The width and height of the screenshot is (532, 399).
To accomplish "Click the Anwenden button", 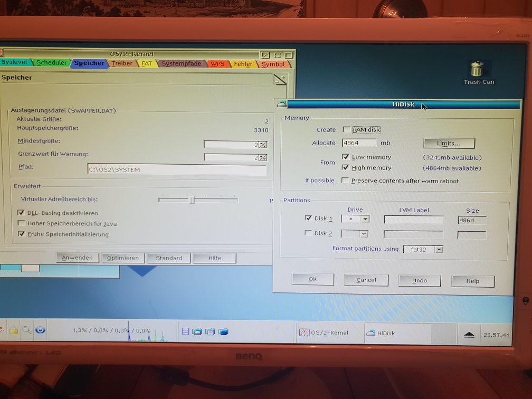I will tap(78, 258).
